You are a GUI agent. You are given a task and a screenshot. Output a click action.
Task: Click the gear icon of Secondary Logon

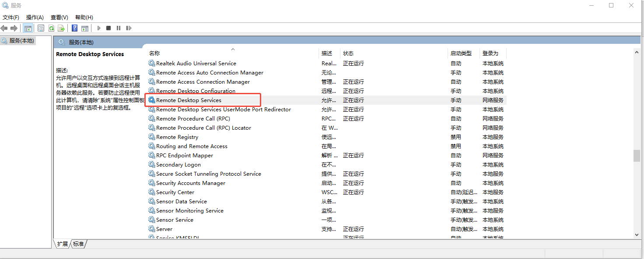[x=152, y=164]
